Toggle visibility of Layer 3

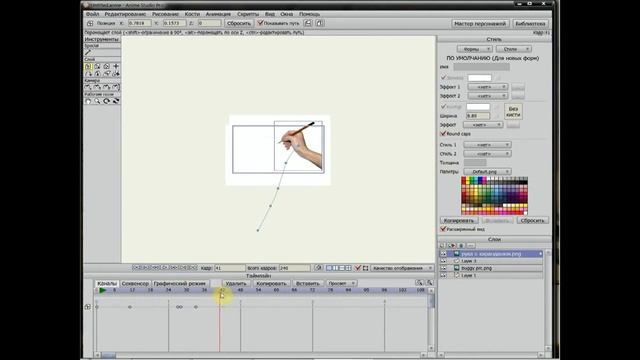point(443,261)
